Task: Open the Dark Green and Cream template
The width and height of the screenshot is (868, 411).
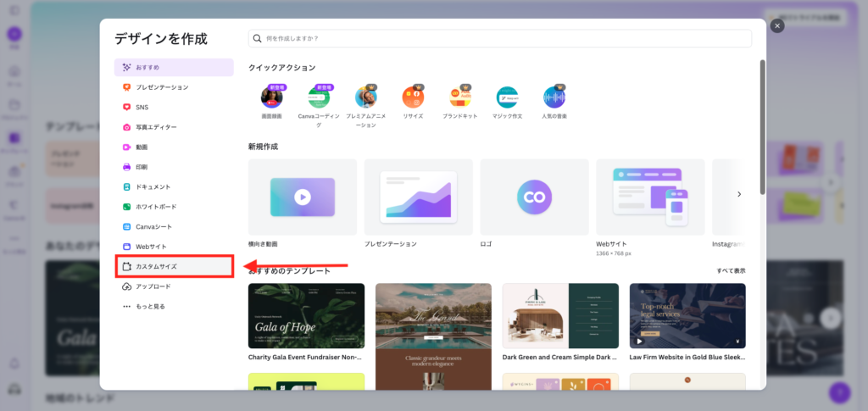Action: pos(560,316)
